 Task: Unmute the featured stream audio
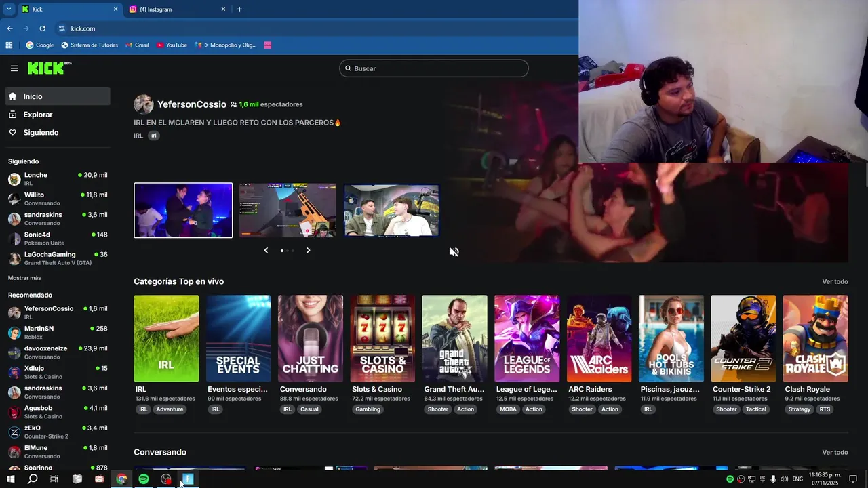click(454, 251)
